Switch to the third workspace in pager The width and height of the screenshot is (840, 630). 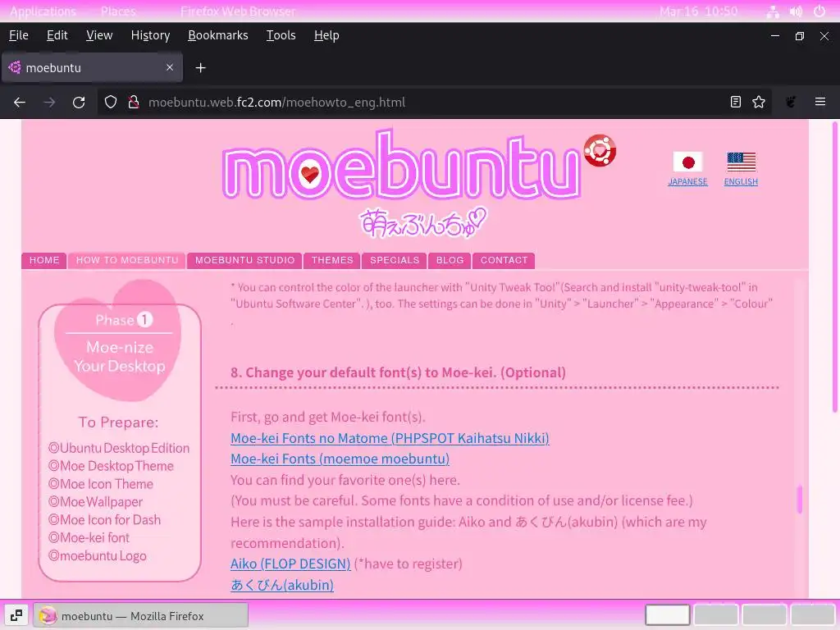click(764, 615)
